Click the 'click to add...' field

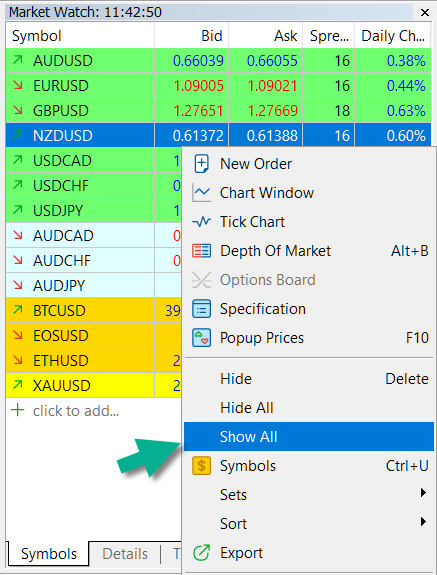[76, 411]
